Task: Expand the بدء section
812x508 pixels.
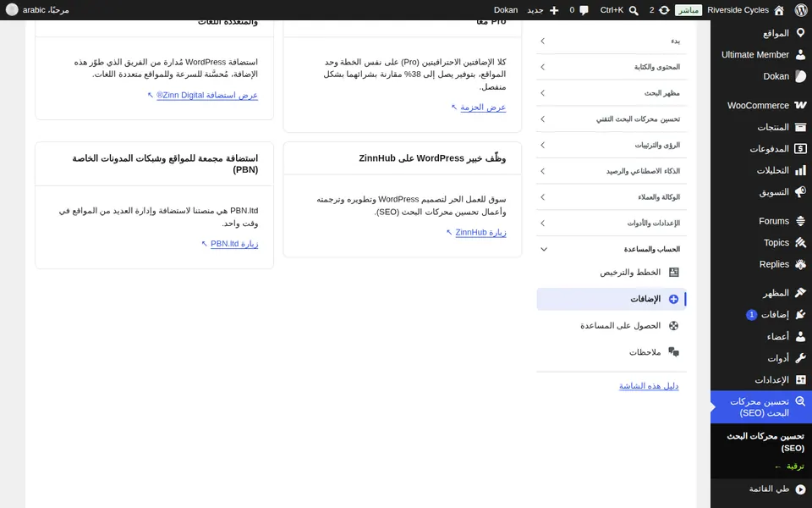Action: [612, 41]
